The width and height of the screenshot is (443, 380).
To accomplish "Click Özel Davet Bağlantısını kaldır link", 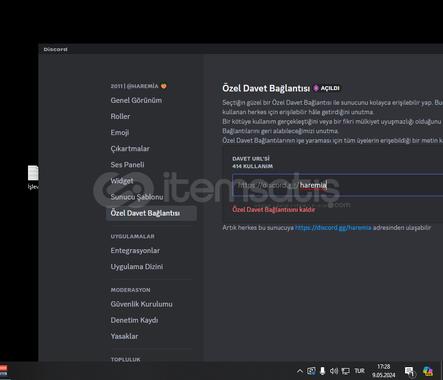I will click(273, 209).
